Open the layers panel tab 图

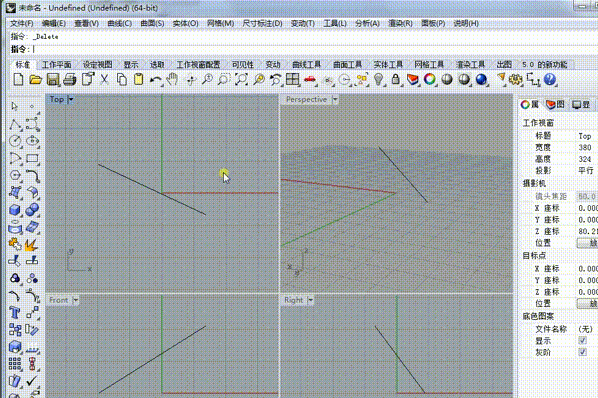tap(555, 104)
